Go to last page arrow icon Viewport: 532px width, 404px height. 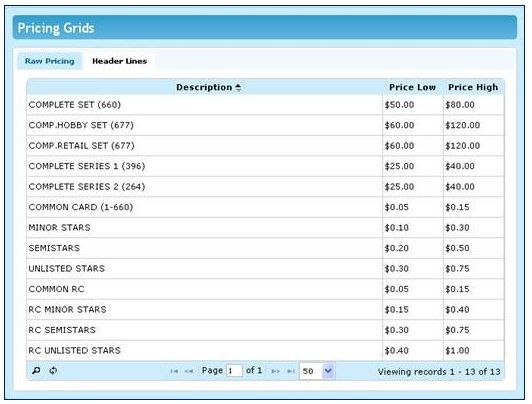coord(291,371)
